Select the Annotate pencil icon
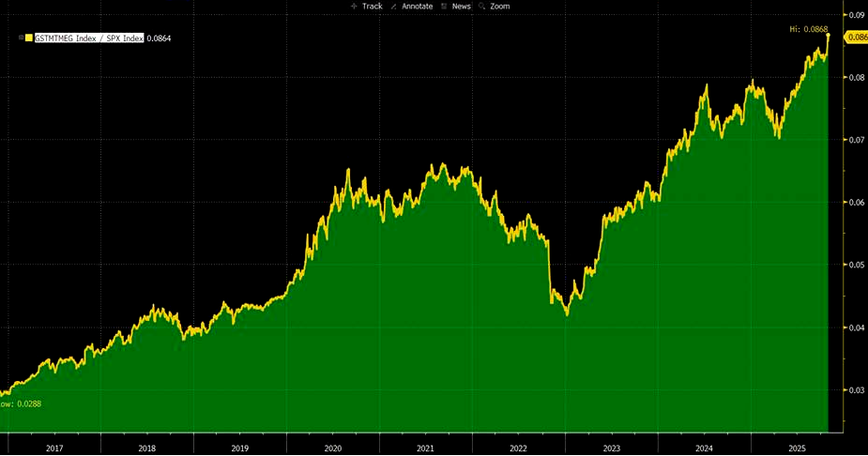The width and height of the screenshot is (868, 456). pos(397,6)
